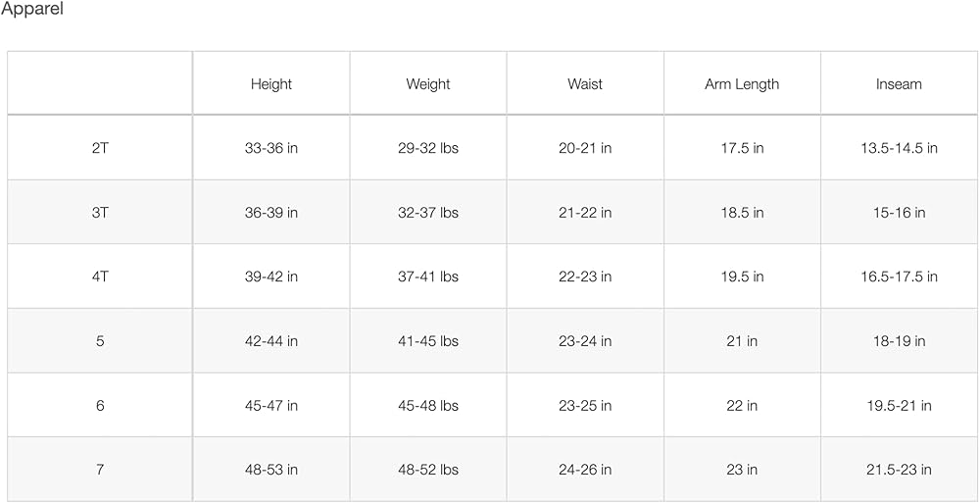Click the Weight column header
980x503 pixels.
click(x=428, y=84)
